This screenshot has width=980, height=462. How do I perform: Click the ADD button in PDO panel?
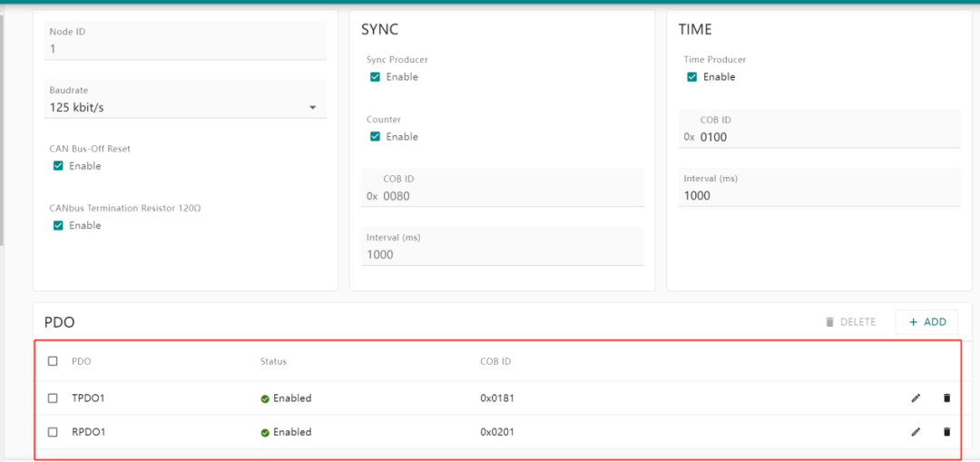coord(927,322)
